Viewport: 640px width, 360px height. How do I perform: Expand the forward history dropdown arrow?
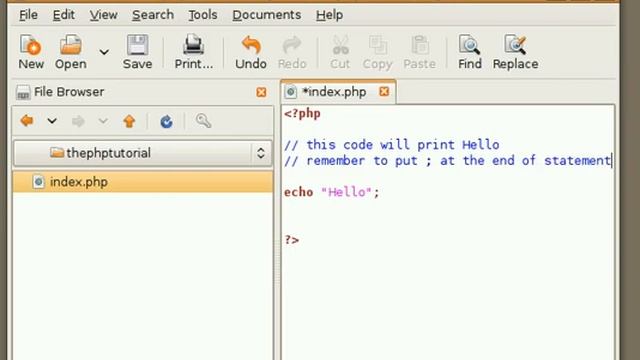point(103,121)
